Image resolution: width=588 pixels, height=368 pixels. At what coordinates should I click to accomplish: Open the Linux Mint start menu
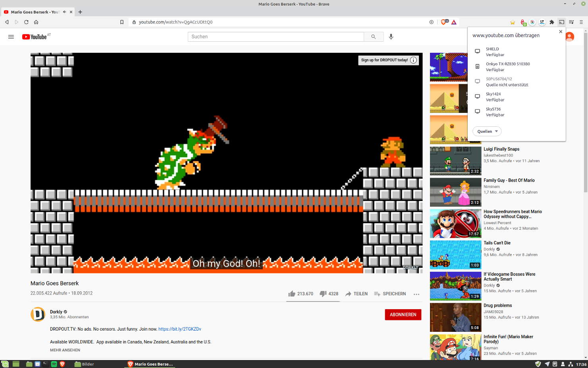pyautogui.click(x=5, y=364)
